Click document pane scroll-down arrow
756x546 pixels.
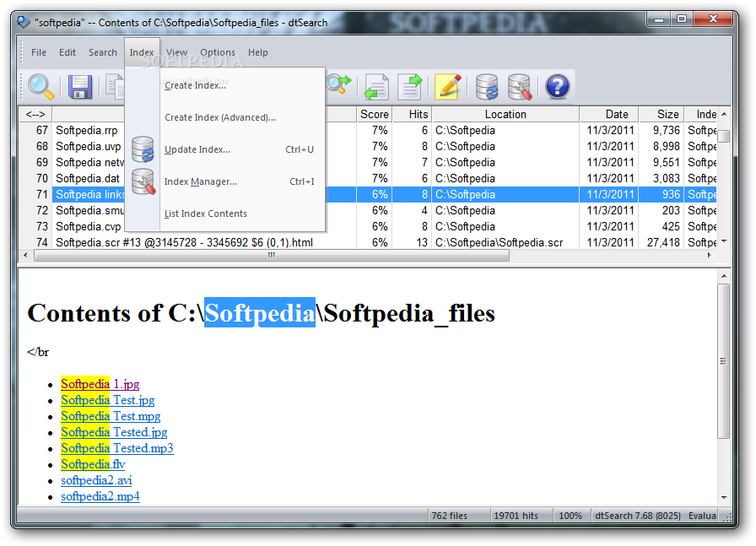(x=724, y=497)
